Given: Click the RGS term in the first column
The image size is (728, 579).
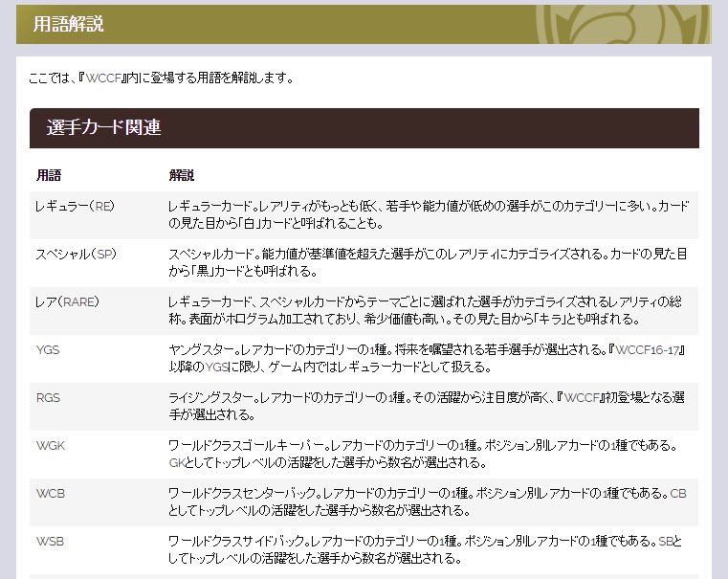Looking at the screenshot, I should (x=48, y=397).
